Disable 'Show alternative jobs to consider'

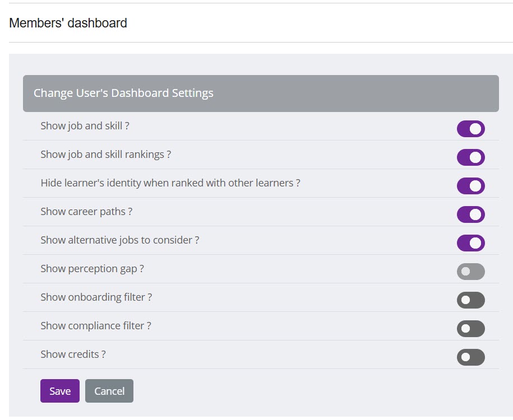pyautogui.click(x=471, y=243)
